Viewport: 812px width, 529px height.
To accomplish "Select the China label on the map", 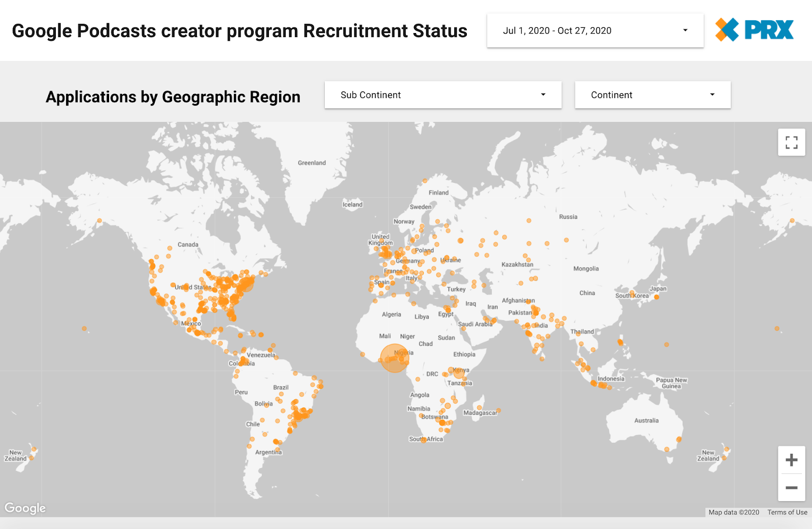I will coord(587,293).
